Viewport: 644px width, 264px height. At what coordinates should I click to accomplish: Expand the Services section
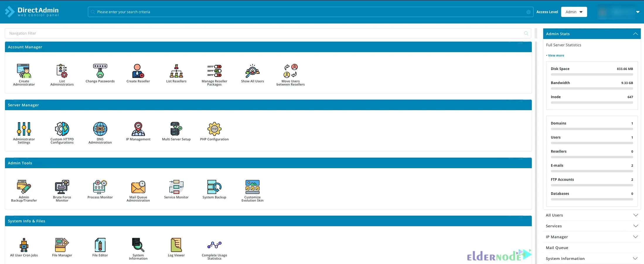coord(592,226)
